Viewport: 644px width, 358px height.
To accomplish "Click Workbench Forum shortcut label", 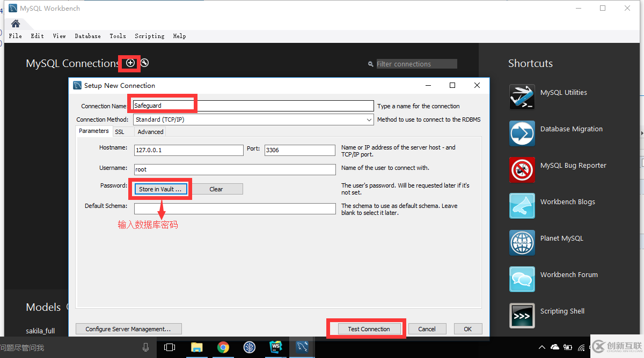I will (x=569, y=275).
